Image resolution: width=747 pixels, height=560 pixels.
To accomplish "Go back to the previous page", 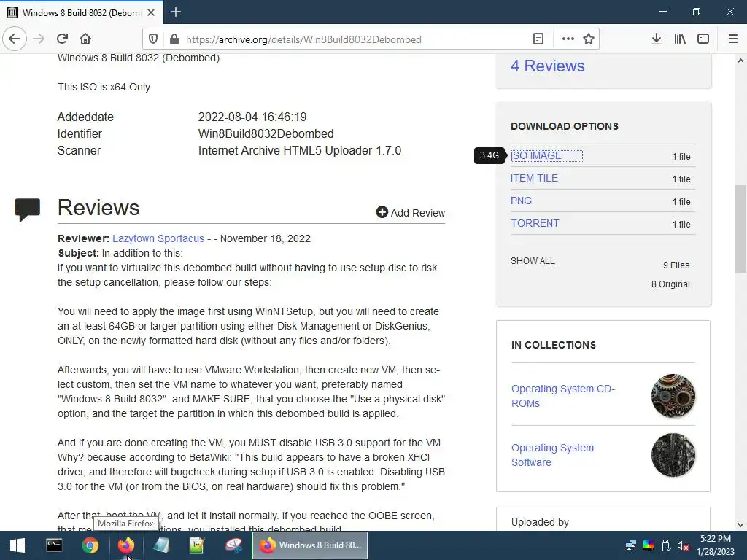I will (15, 39).
